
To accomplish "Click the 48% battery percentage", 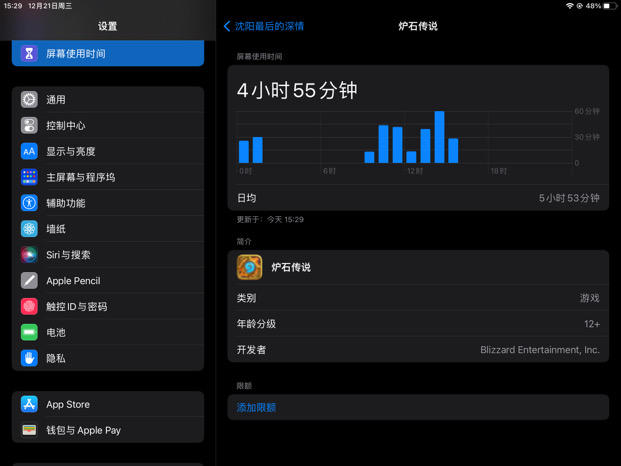I will pyautogui.click(x=593, y=6).
